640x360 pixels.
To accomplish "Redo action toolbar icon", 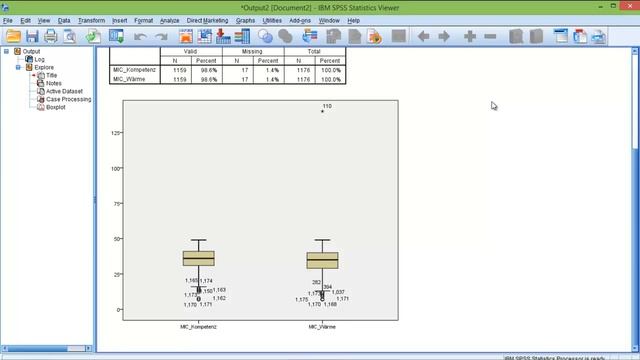I will tap(161, 37).
